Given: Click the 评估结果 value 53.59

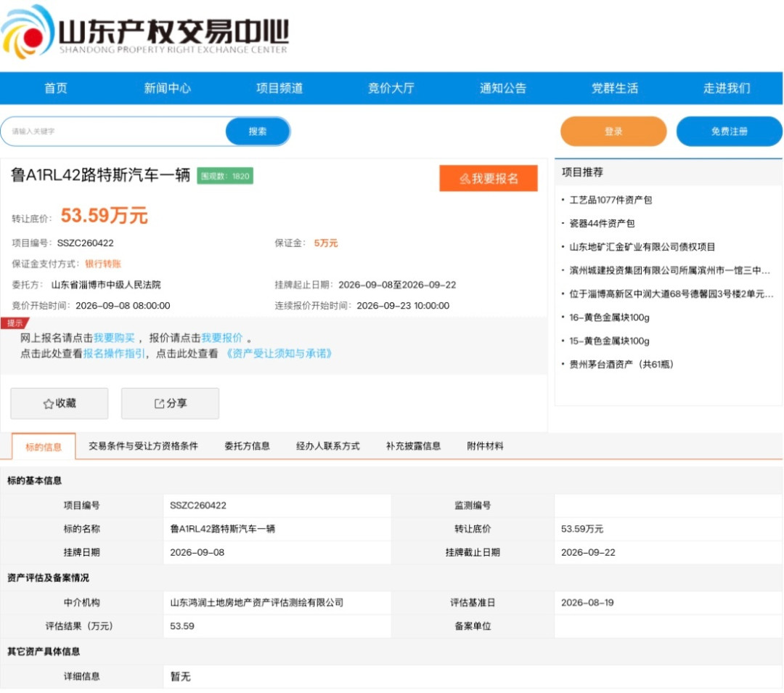Looking at the screenshot, I should (x=182, y=626).
